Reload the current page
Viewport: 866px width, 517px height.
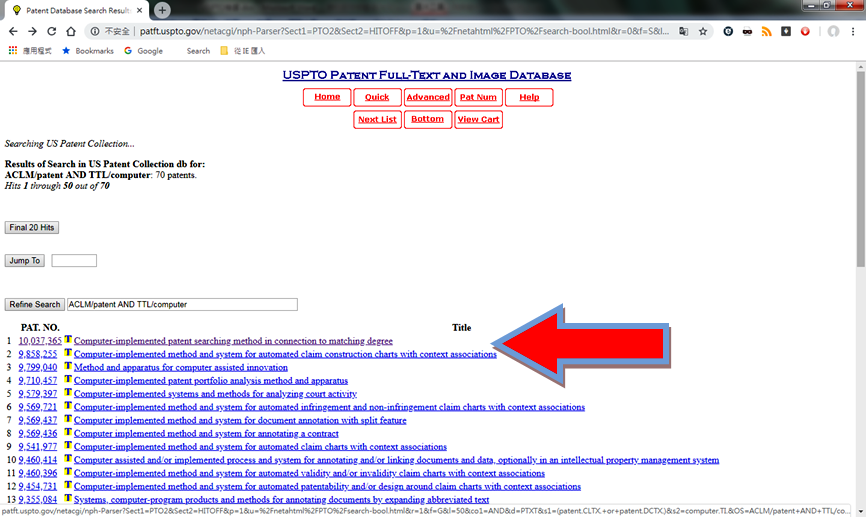[51, 31]
